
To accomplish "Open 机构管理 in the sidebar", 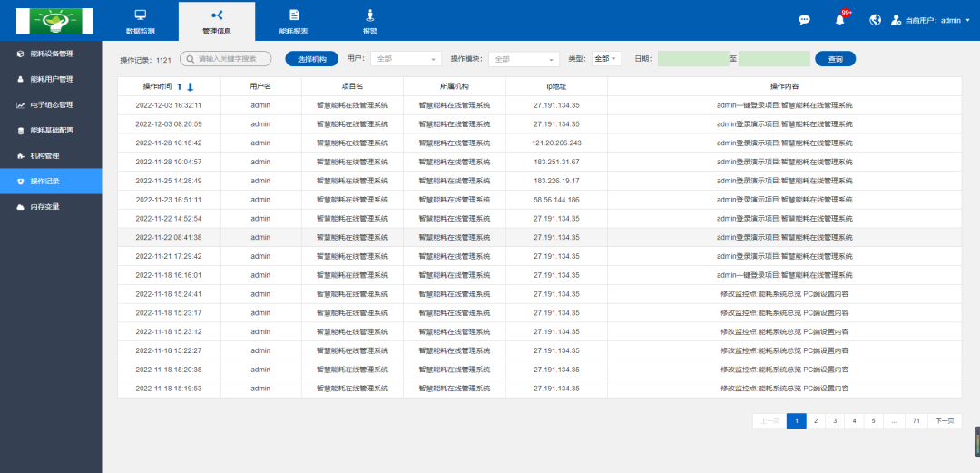I will pyautogui.click(x=44, y=155).
